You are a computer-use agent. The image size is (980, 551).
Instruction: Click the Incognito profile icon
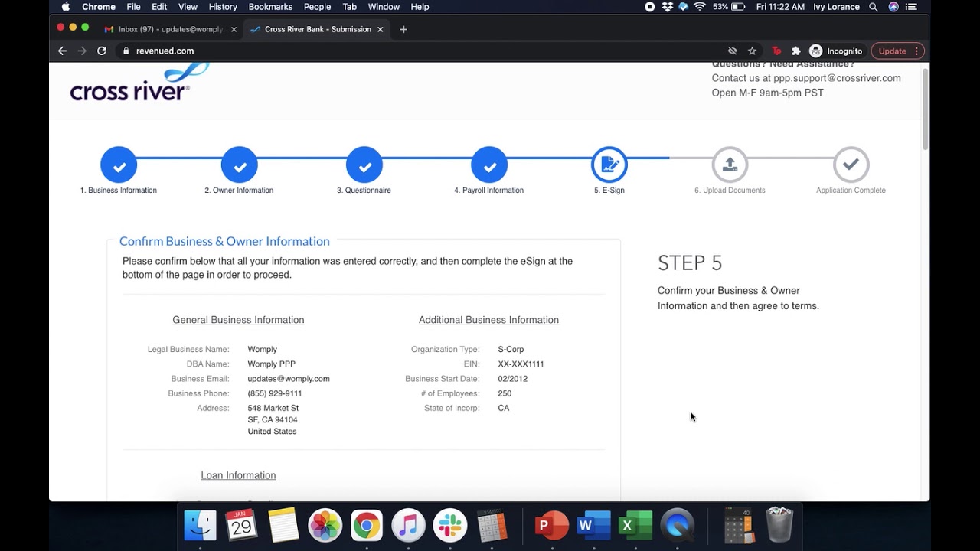(836, 51)
